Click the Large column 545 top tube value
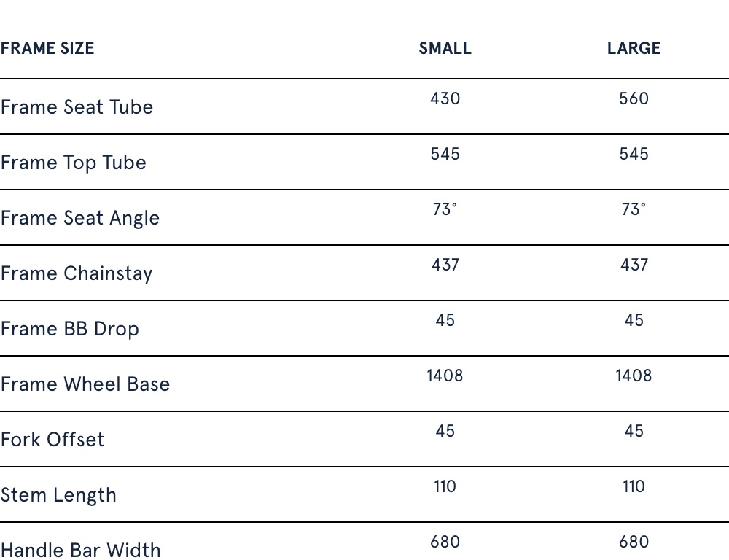 tap(634, 154)
